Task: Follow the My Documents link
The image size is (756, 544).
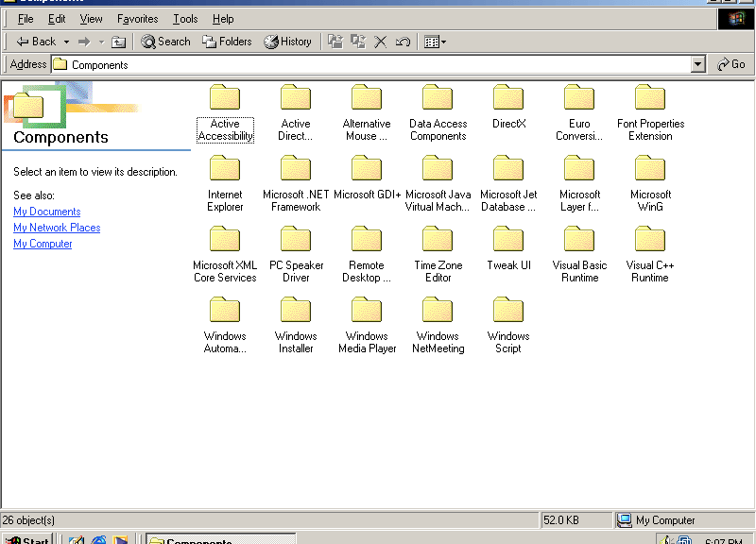Action: (46, 212)
